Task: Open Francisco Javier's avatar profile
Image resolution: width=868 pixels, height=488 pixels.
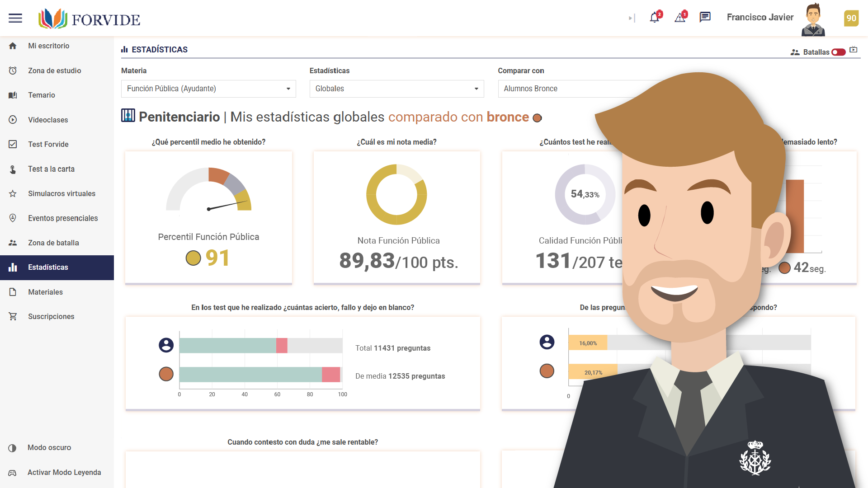Action: click(x=813, y=19)
